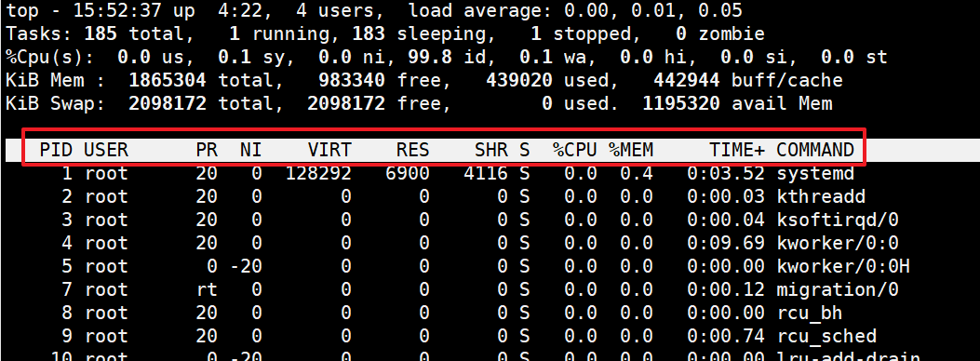Select the kworker/0:0 command name

838,243
